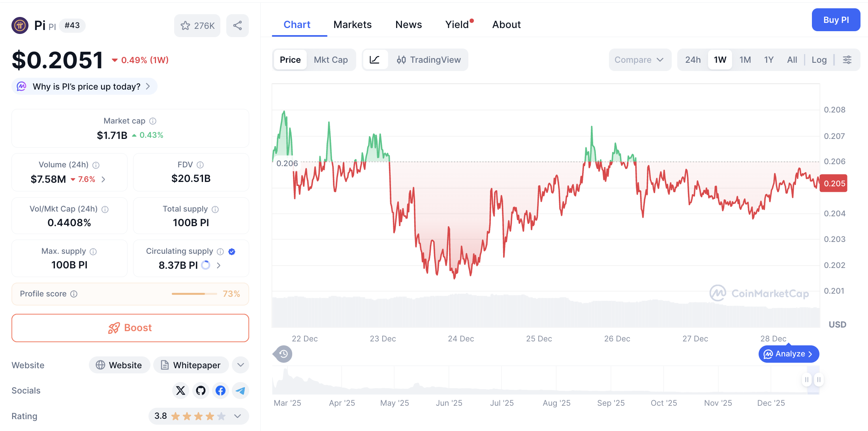Image resolution: width=868 pixels, height=431 pixels.
Task: Select the line chart icon
Action: point(375,60)
